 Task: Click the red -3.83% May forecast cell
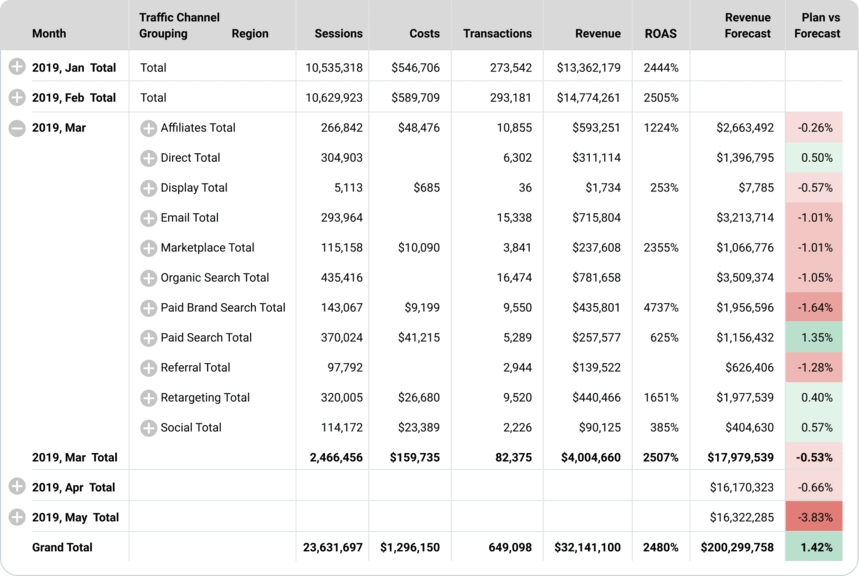[x=815, y=517]
